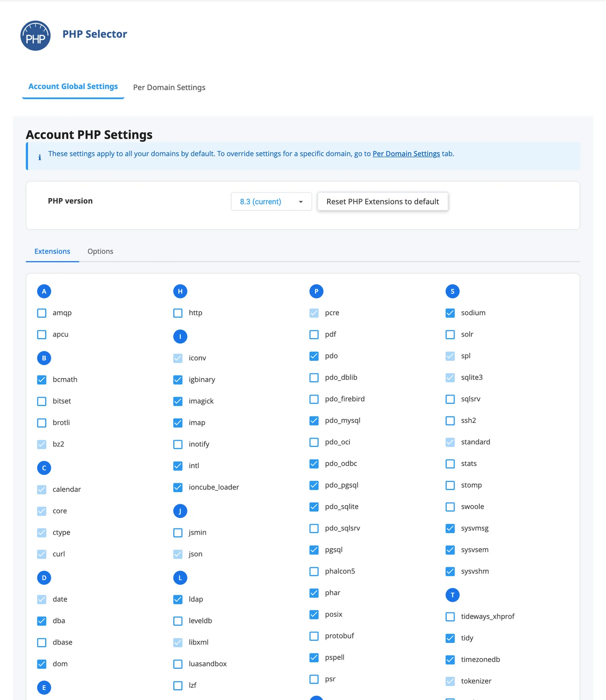Click the letter J section badge
The height and width of the screenshot is (700, 606).
(180, 511)
